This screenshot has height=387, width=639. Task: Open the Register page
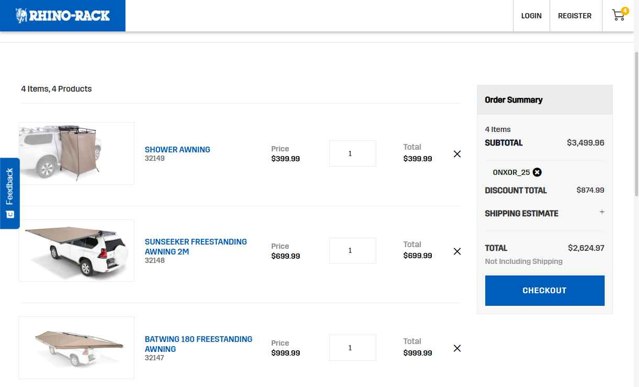click(x=575, y=16)
